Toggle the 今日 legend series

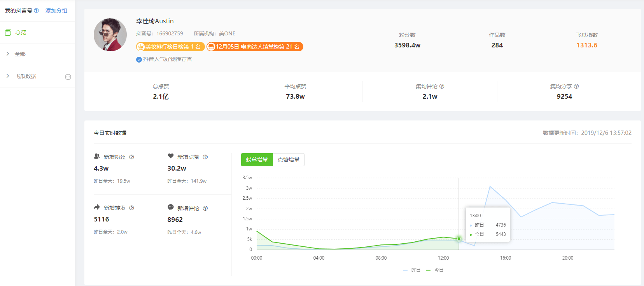click(x=435, y=270)
